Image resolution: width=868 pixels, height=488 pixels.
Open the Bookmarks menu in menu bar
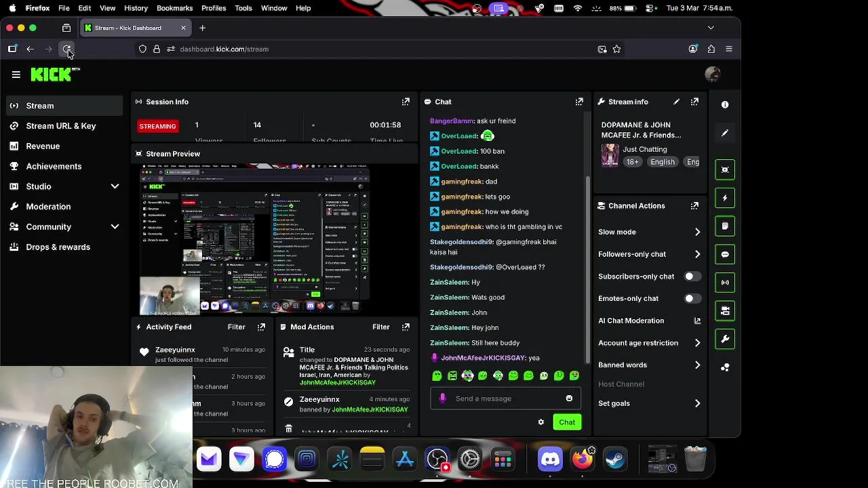[174, 8]
